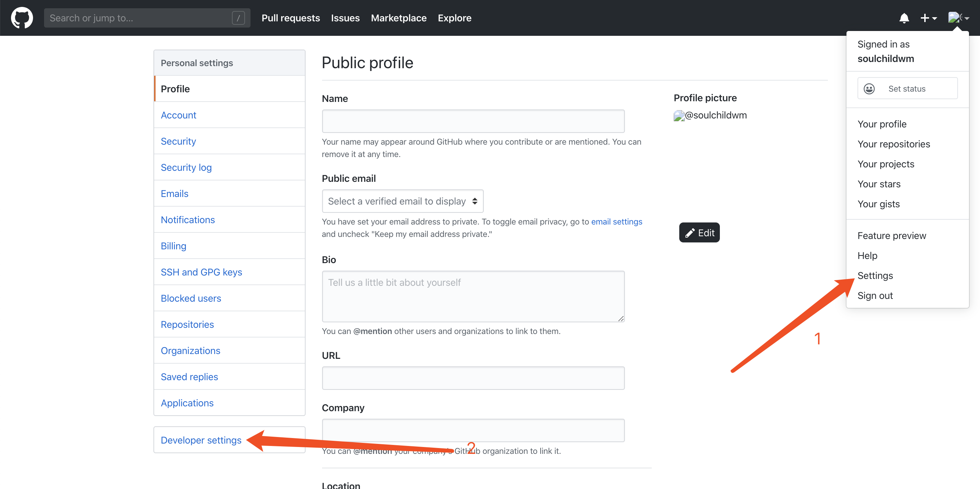
Task: Expand the verified email dropdown
Action: (x=403, y=201)
